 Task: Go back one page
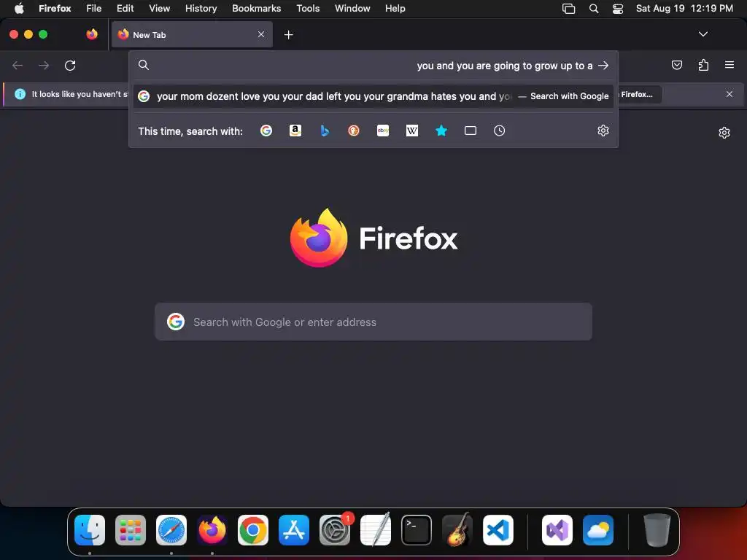tap(18, 65)
